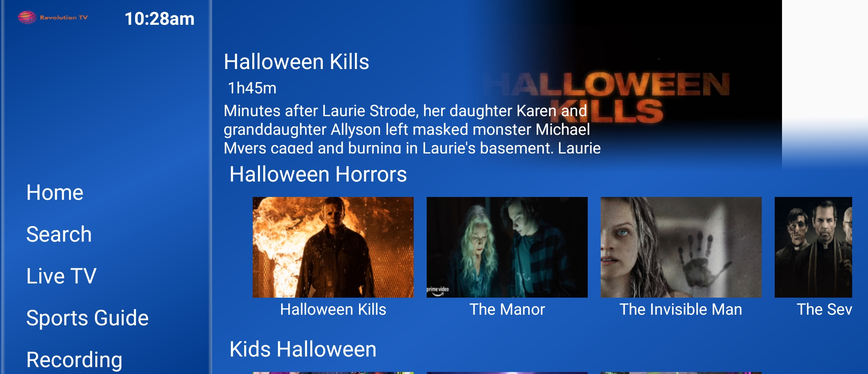Select the partially visible Sev movie thumbnail

(x=813, y=247)
